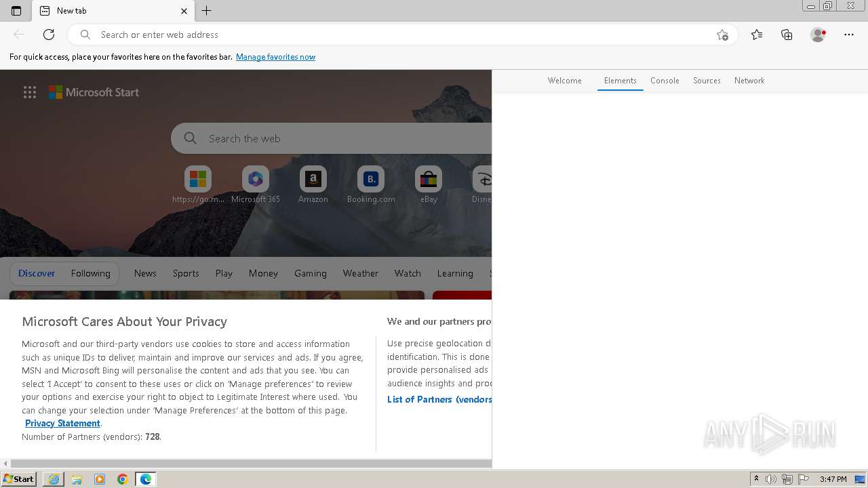Open media player from taskbar

click(x=100, y=479)
